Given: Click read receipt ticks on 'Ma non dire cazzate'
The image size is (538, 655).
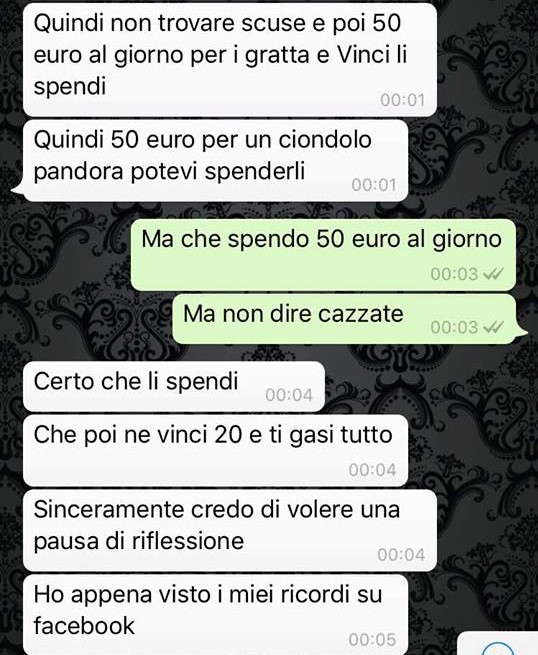Looking at the screenshot, I should point(493,327).
